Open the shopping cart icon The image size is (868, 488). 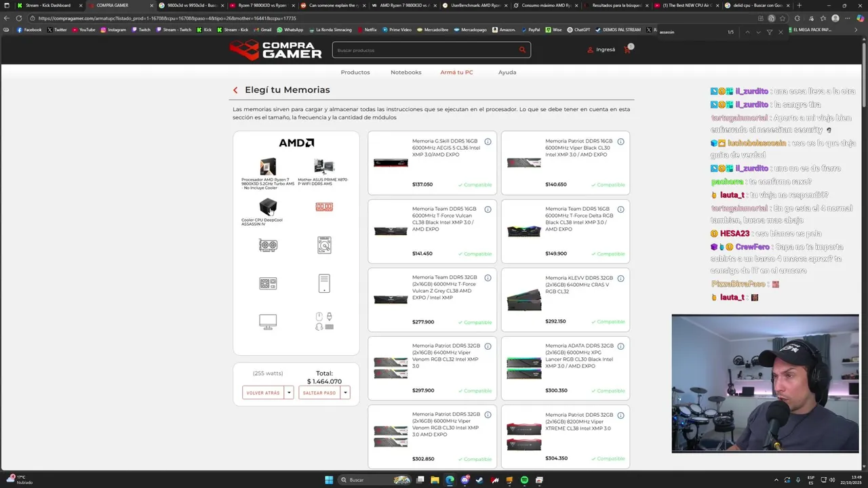pos(627,50)
